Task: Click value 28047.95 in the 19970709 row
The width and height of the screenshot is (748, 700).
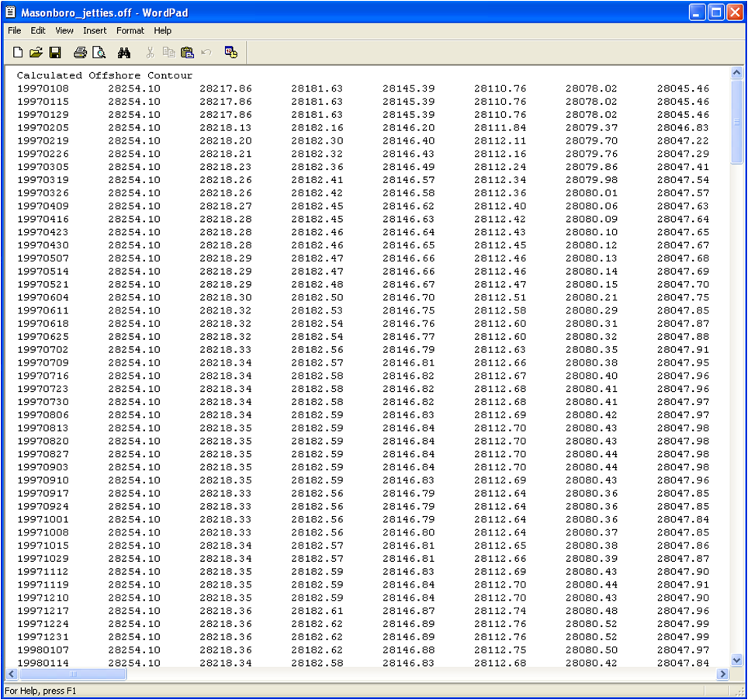Action: (683, 362)
